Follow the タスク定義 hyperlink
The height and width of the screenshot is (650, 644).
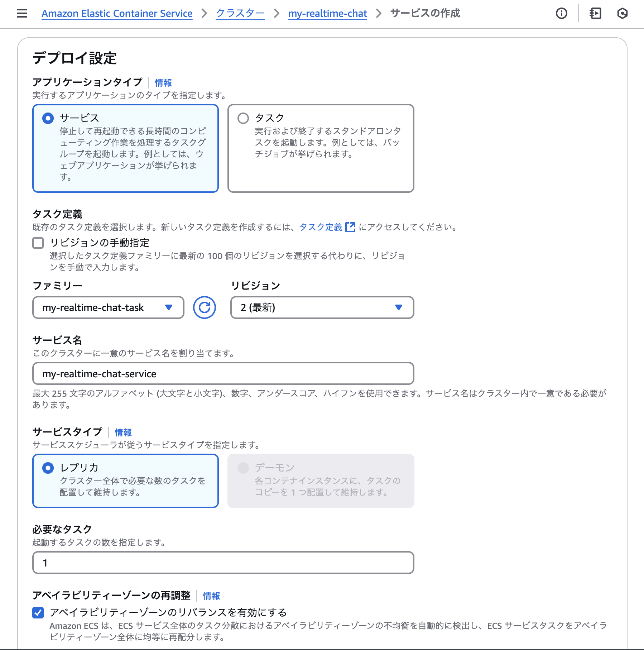[x=321, y=227]
